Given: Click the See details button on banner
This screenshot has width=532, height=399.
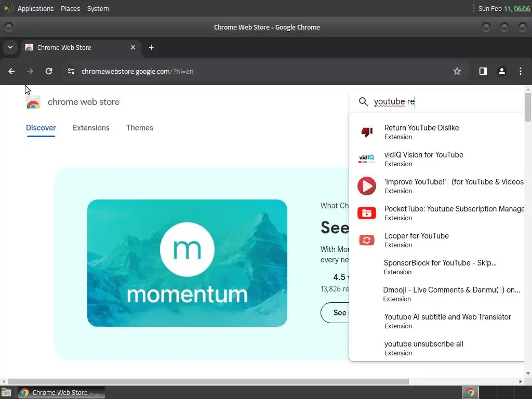Looking at the screenshot, I should click(335, 312).
